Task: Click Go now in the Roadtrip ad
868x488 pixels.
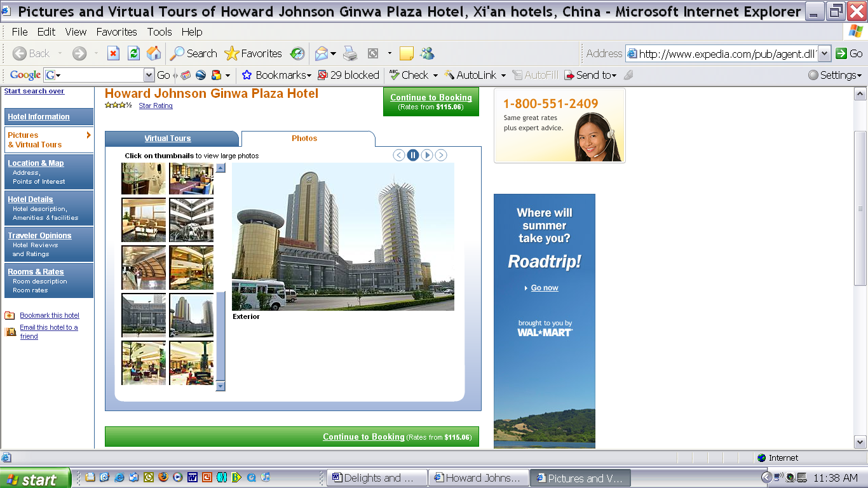Action: pos(545,288)
